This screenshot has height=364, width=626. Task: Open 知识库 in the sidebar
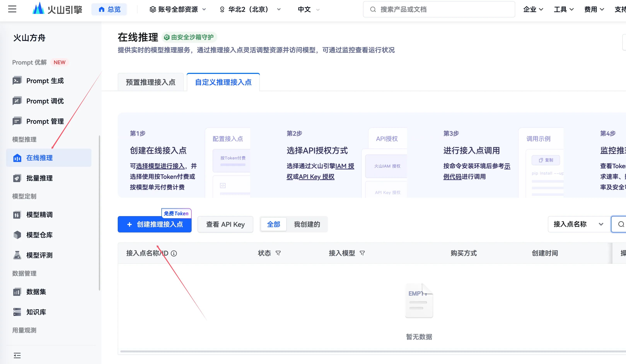pos(49,312)
